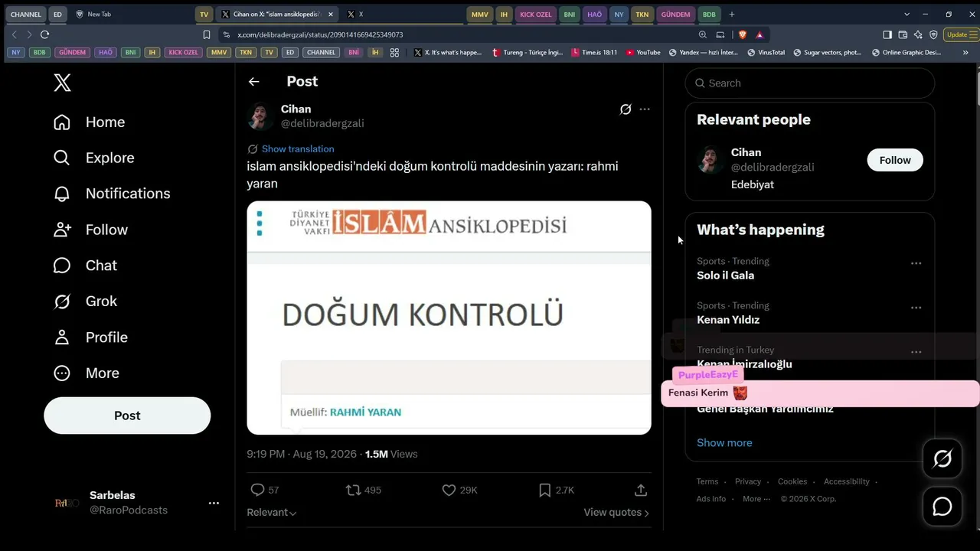Click the Update button in Brave toolbar
Image resolution: width=980 pixels, height=551 pixels.
click(960, 34)
